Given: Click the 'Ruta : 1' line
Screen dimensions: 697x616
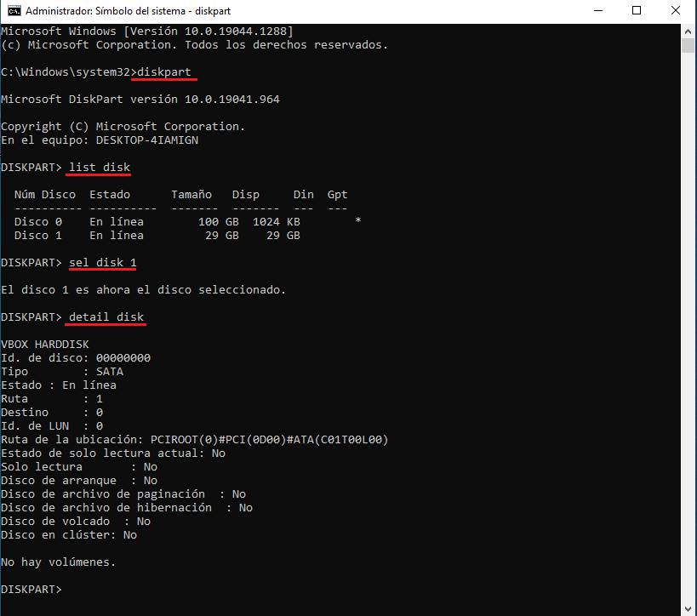Looking at the screenshot, I should click(x=52, y=399).
